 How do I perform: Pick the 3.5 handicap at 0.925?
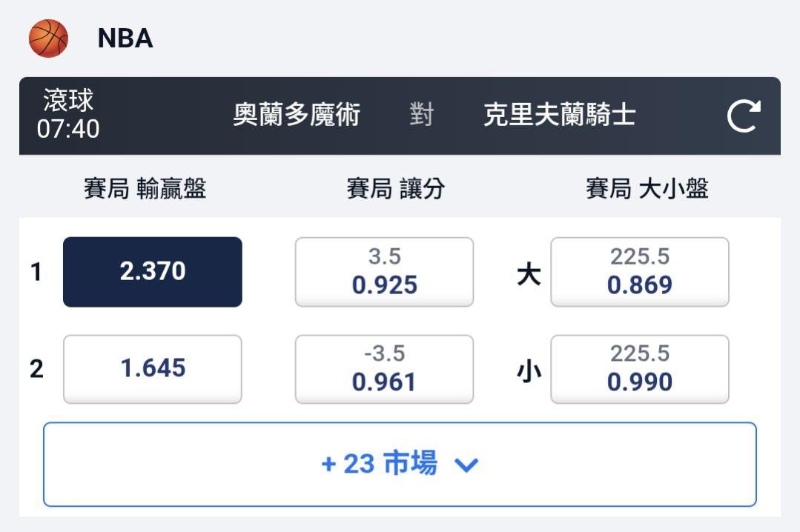(384, 272)
